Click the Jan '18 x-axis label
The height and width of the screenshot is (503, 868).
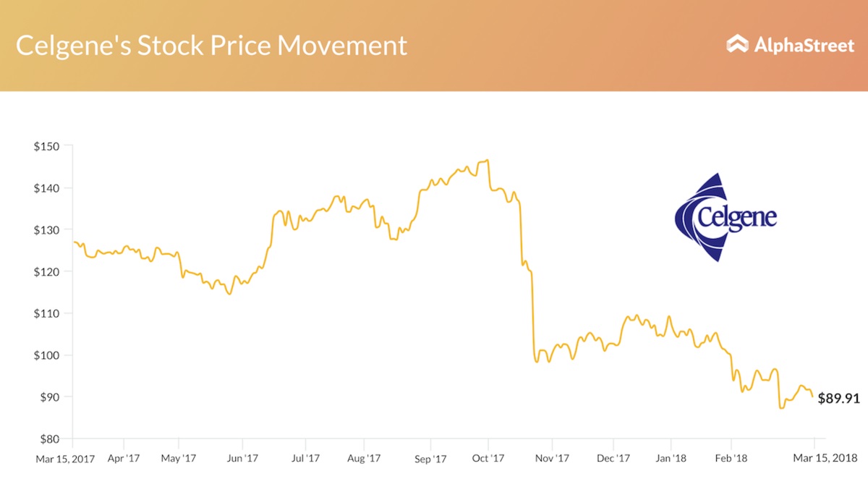(x=671, y=458)
